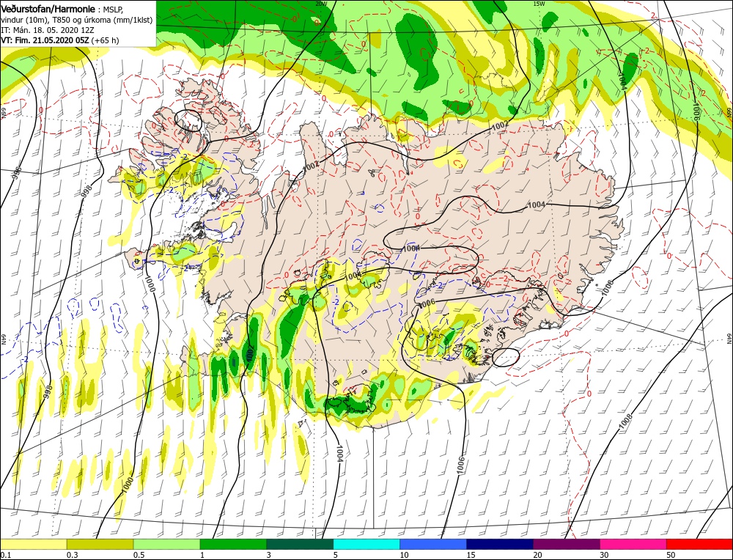Click the '0.5' legend value

(139, 554)
